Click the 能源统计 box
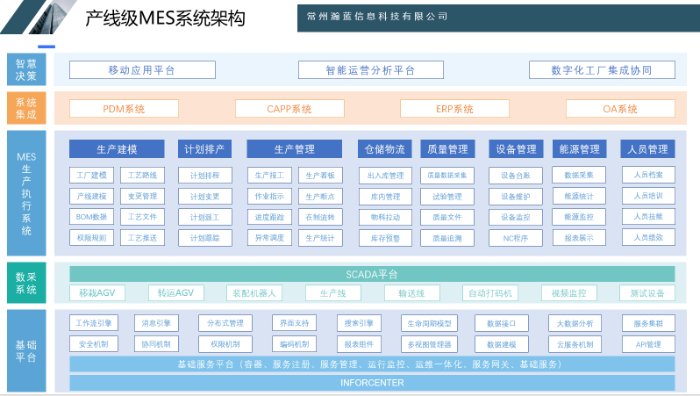 point(579,196)
